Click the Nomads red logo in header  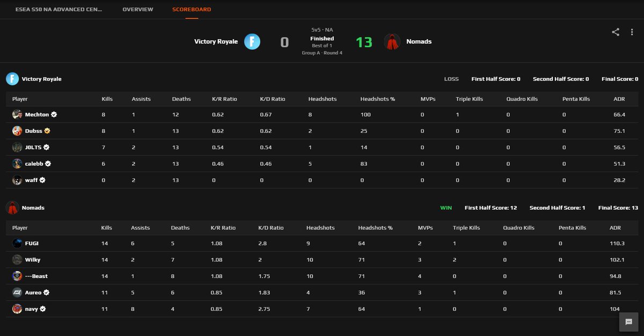[x=393, y=41]
